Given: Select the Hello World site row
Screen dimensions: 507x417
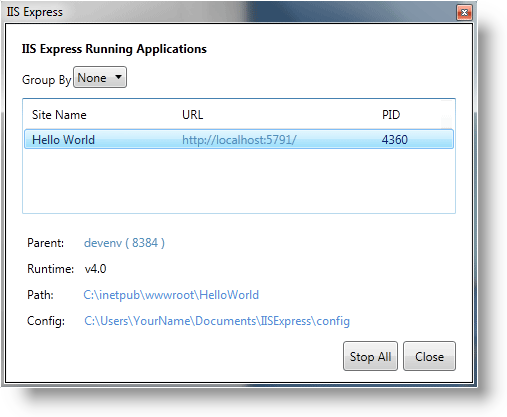Looking at the screenshot, I should (239, 139).
